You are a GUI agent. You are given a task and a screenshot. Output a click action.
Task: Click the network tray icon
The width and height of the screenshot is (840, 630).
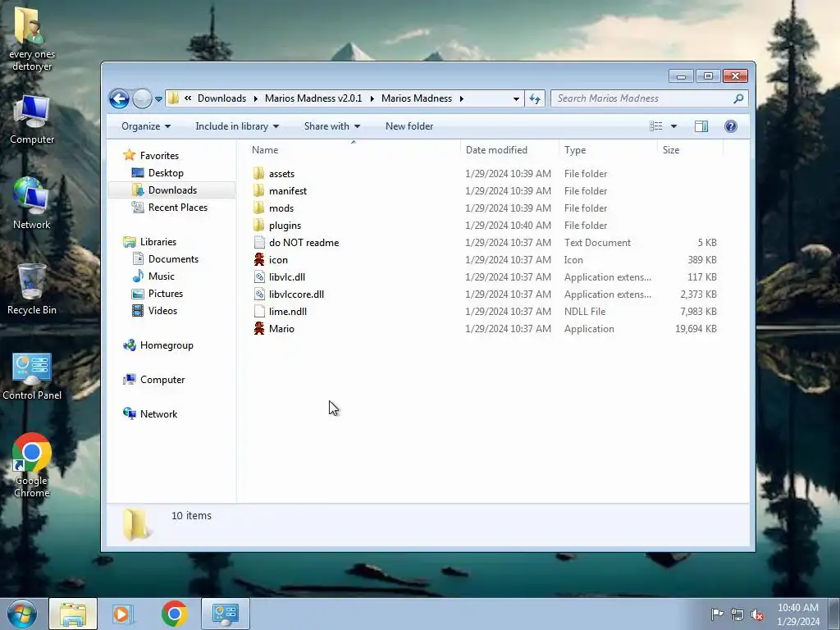tap(737, 615)
